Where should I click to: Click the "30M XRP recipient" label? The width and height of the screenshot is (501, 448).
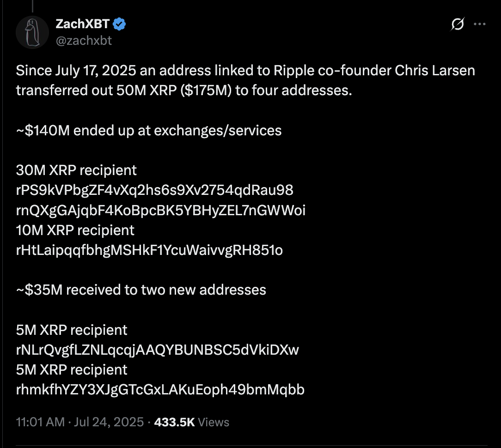pos(76,170)
